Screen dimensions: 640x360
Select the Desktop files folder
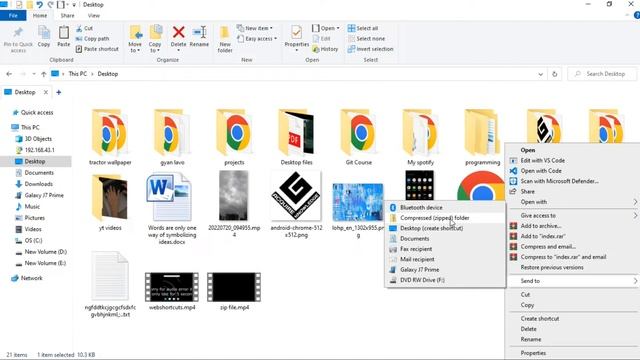pos(296,137)
